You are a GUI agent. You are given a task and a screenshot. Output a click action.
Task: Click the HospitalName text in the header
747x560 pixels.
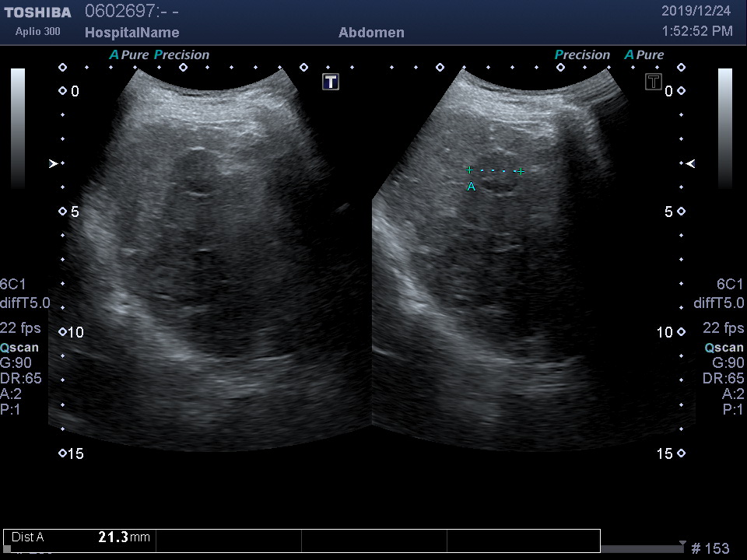[x=132, y=33]
